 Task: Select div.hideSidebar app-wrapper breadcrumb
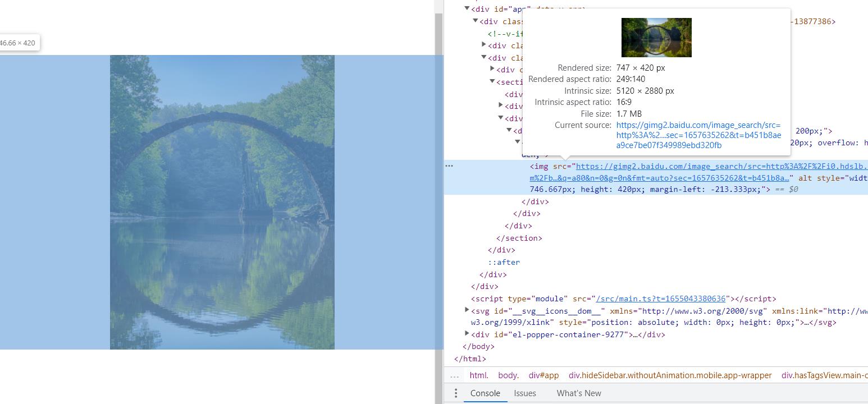(670, 375)
